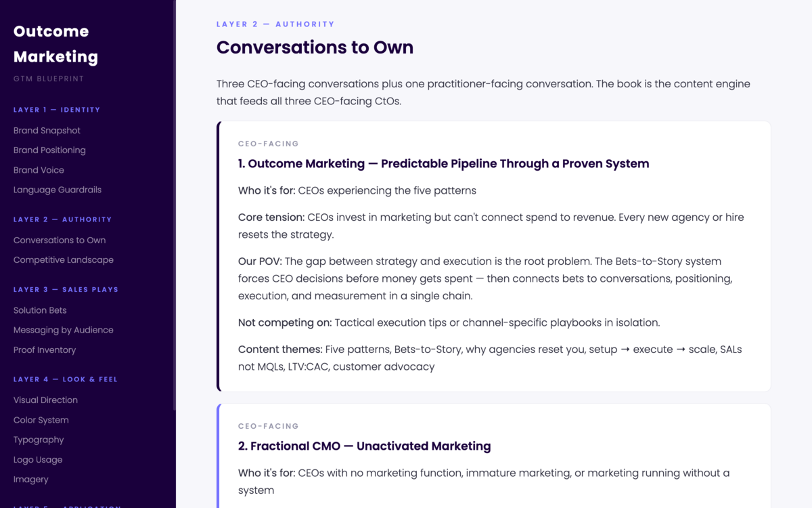Select Conversations to Own in sidebar
812x508 pixels.
60,240
